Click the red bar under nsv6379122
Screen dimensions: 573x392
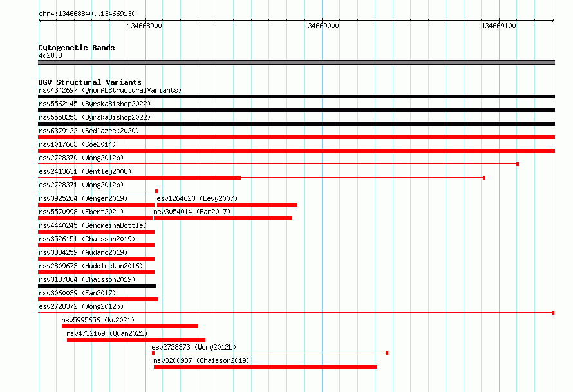coord(296,137)
